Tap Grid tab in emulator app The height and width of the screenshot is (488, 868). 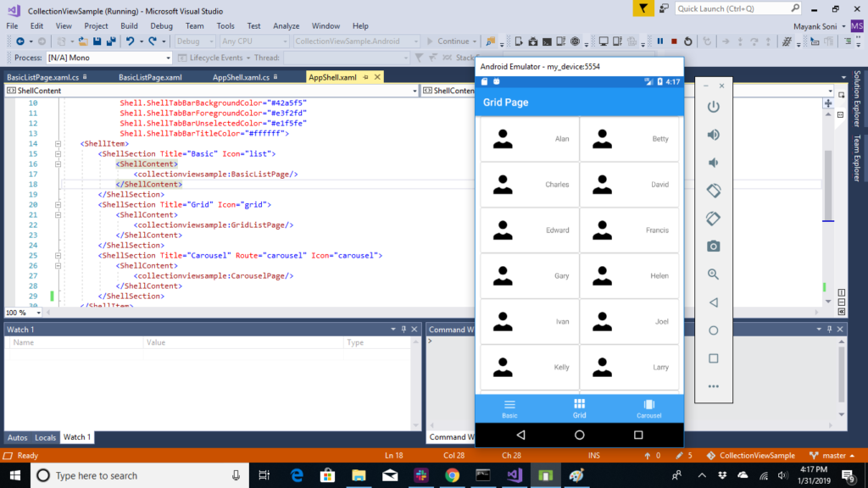point(579,408)
